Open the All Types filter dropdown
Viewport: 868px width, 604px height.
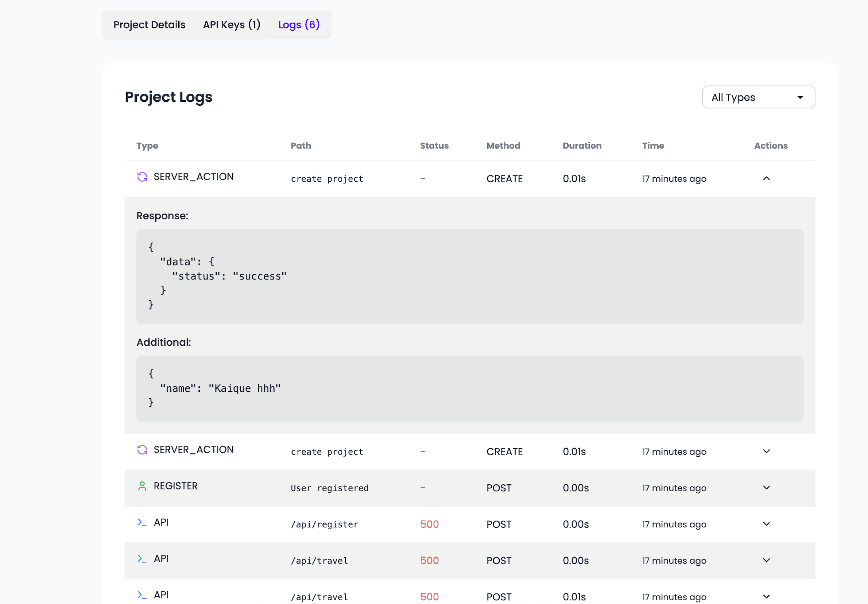759,97
